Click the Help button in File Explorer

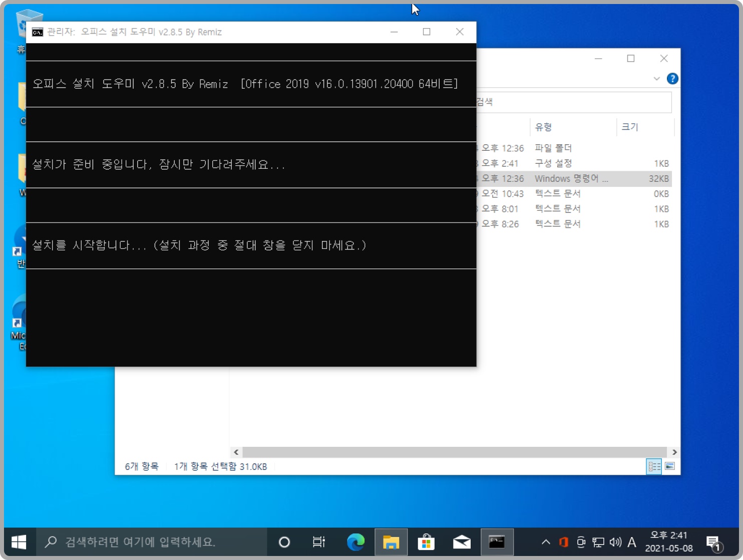coord(673,79)
